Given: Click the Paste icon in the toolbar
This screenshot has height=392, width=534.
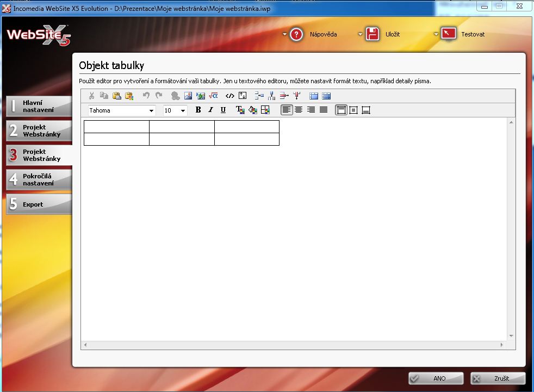Looking at the screenshot, I should (x=116, y=96).
